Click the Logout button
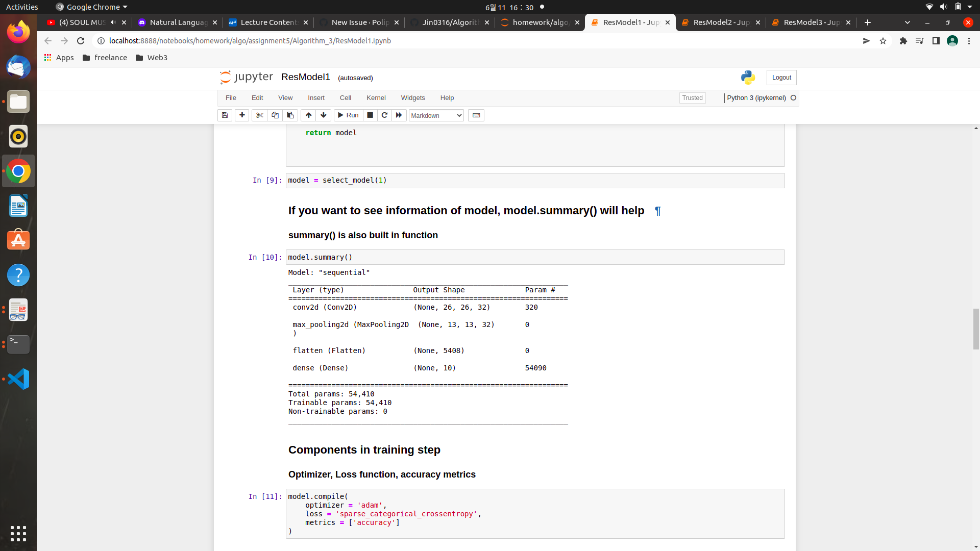The height and width of the screenshot is (551, 980). [781, 78]
